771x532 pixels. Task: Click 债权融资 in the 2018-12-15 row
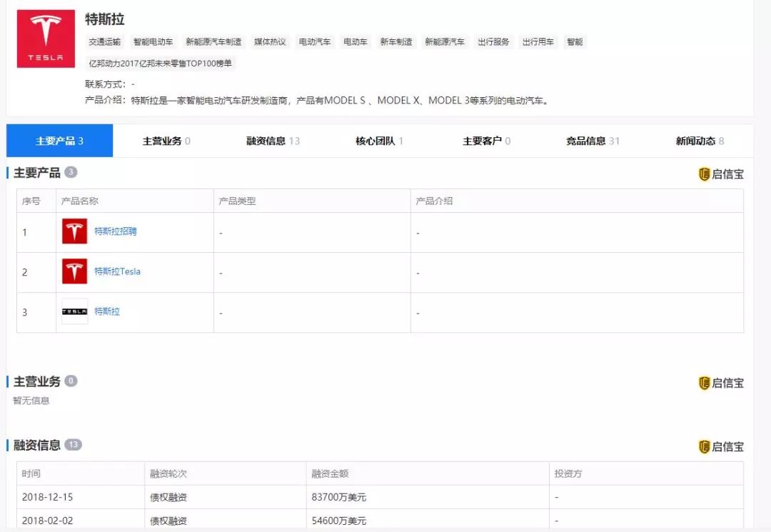click(168, 497)
